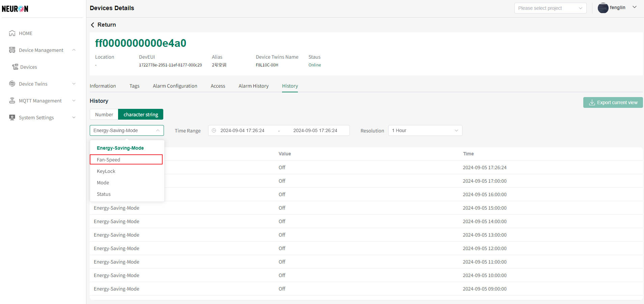The width and height of the screenshot is (644, 304).
Task: Click Off value in 11:00:00 row
Action: pyautogui.click(x=282, y=262)
